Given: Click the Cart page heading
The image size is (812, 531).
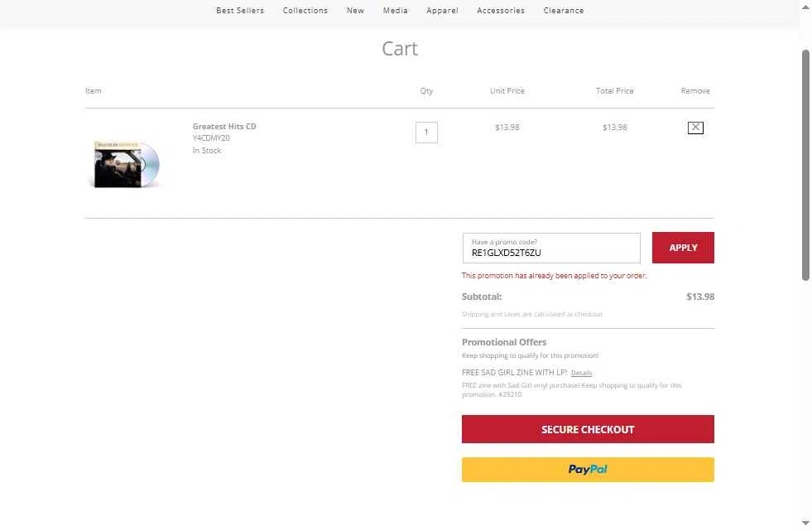Looking at the screenshot, I should click(x=400, y=49).
